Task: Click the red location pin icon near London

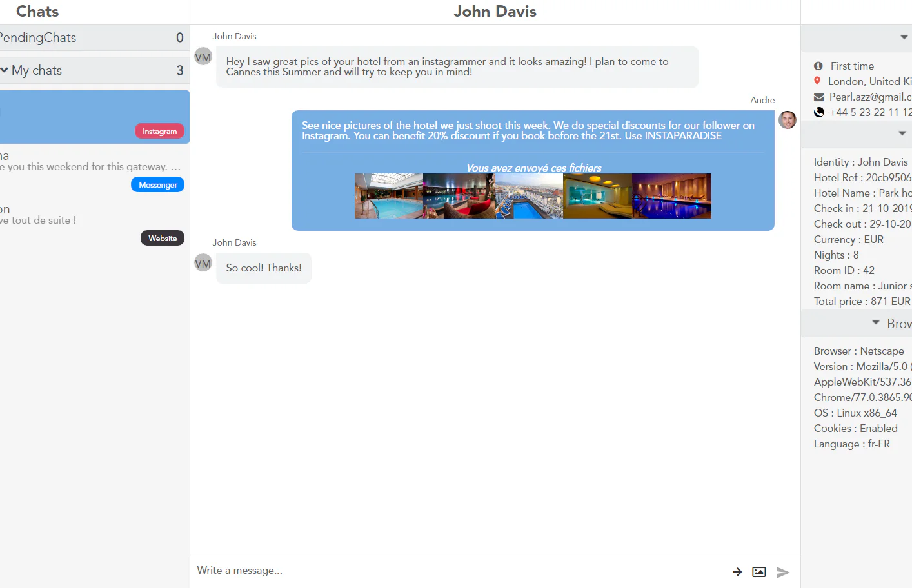Action: 817,81
